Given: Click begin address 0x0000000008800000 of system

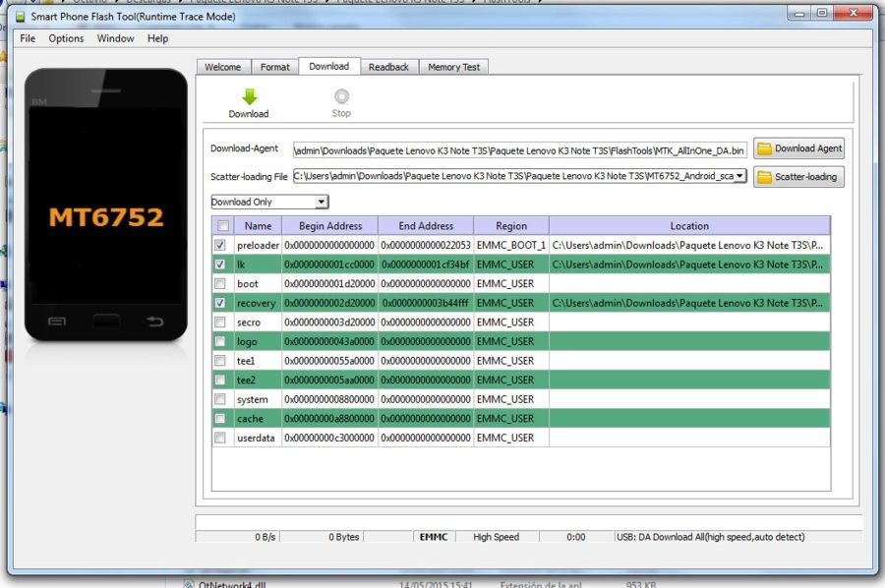Looking at the screenshot, I should pos(329,399).
